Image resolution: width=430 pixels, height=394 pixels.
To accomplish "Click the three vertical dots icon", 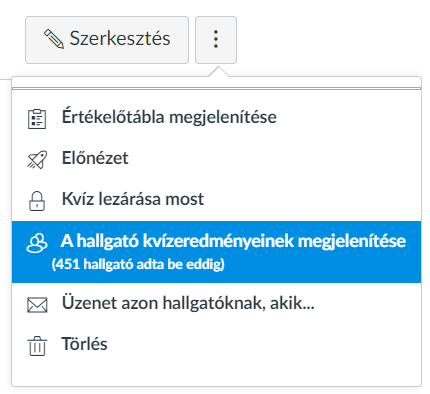I will click(216, 40).
